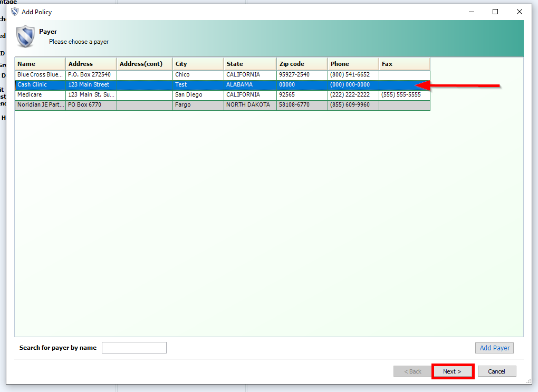Click the large shield icon beside Payer heading
538x392 pixels.
[25, 36]
